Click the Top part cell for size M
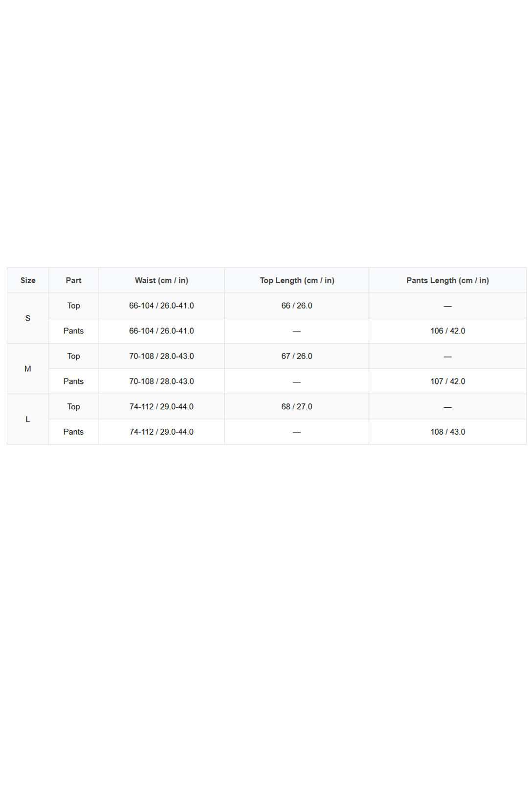This screenshot has width=532, height=798. click(x=73, y=356)
